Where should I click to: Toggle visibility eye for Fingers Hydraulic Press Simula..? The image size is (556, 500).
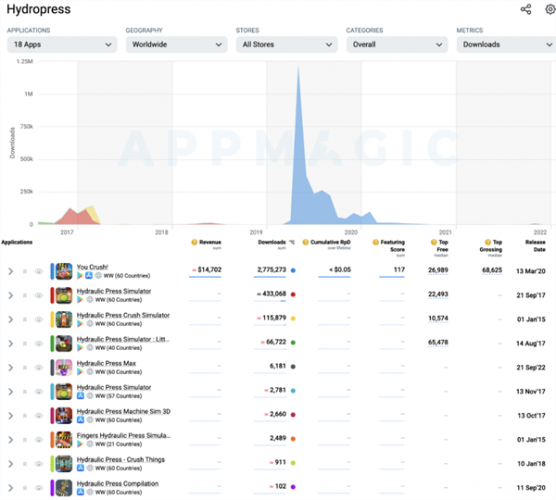(x=39, y=440)
